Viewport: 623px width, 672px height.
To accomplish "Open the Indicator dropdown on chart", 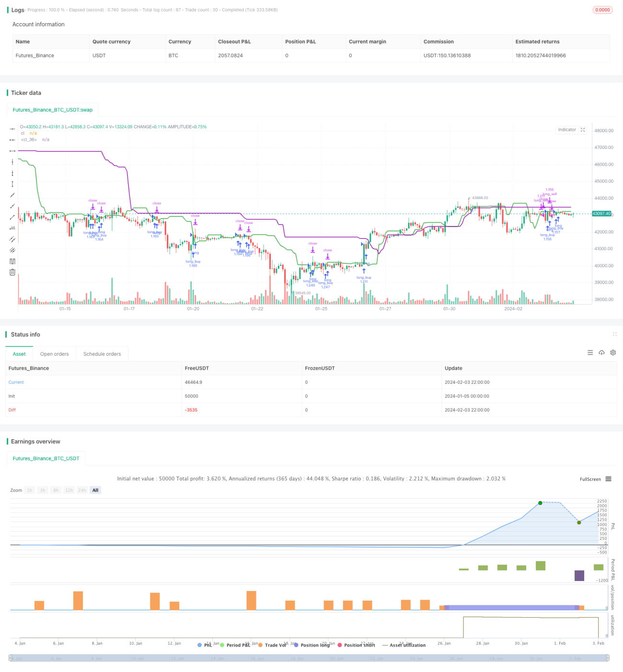I will 567,130.
